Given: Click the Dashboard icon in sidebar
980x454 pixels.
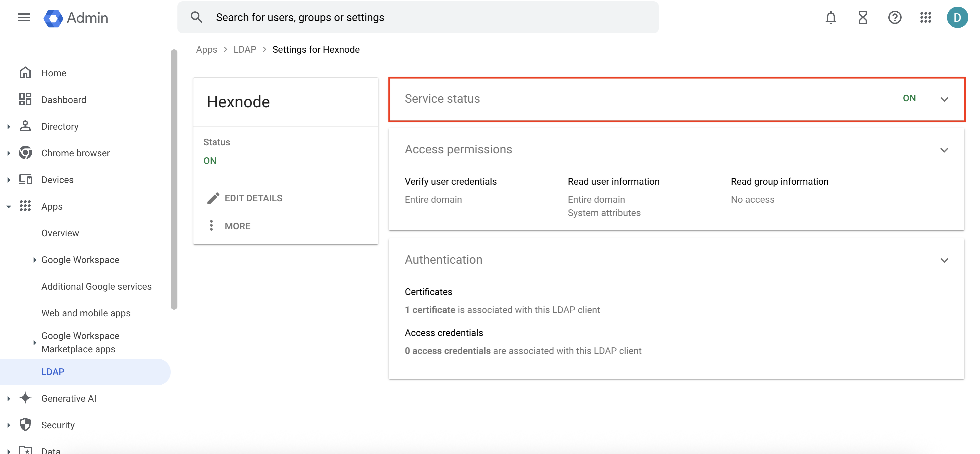Looking at the screenshot, I should click(x=25, y=99).
